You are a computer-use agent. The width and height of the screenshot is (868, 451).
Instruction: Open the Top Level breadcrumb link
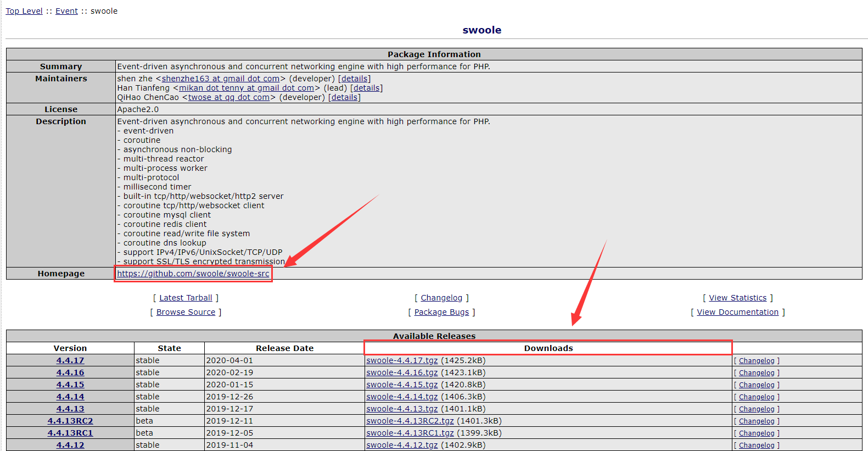pos(24,11)
